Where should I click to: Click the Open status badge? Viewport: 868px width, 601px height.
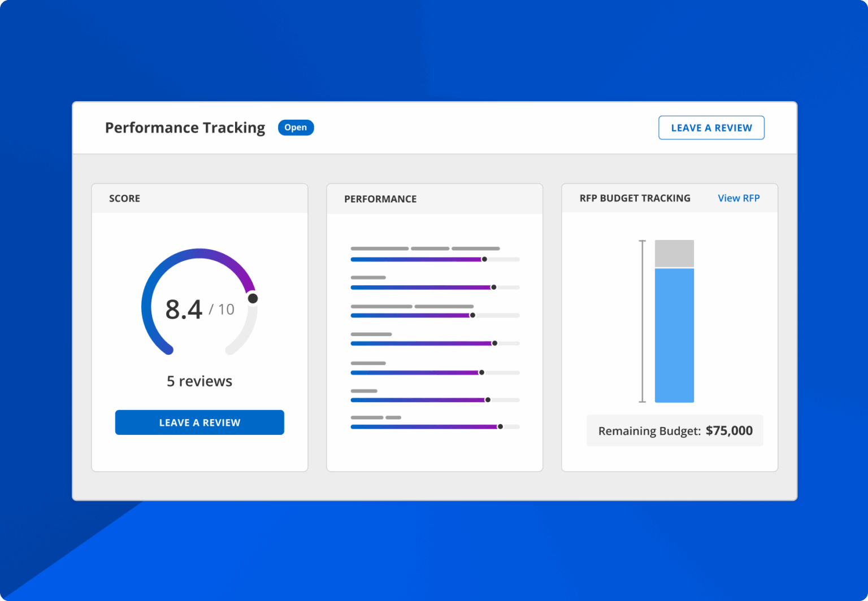(296, 128)
